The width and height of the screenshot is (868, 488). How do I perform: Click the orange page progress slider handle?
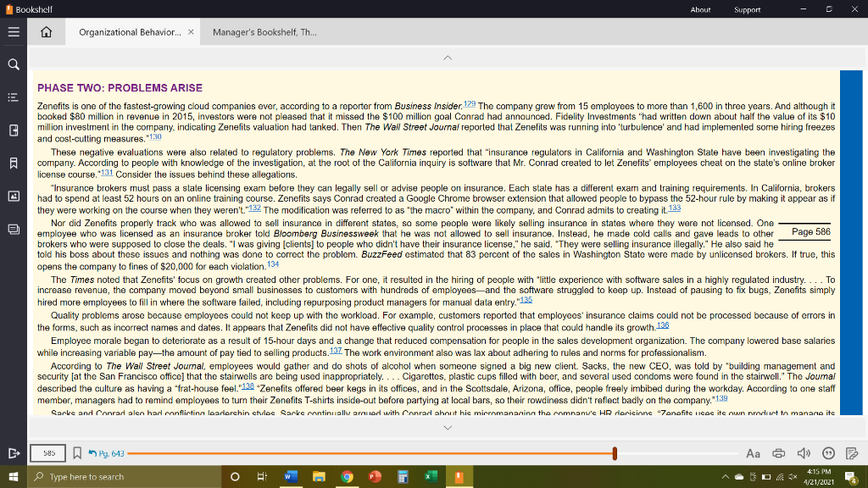(x=615, y=454)
